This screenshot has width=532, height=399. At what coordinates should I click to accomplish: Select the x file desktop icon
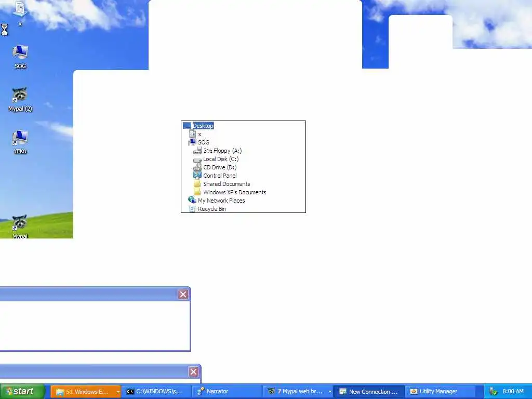[x=20, y=14]
